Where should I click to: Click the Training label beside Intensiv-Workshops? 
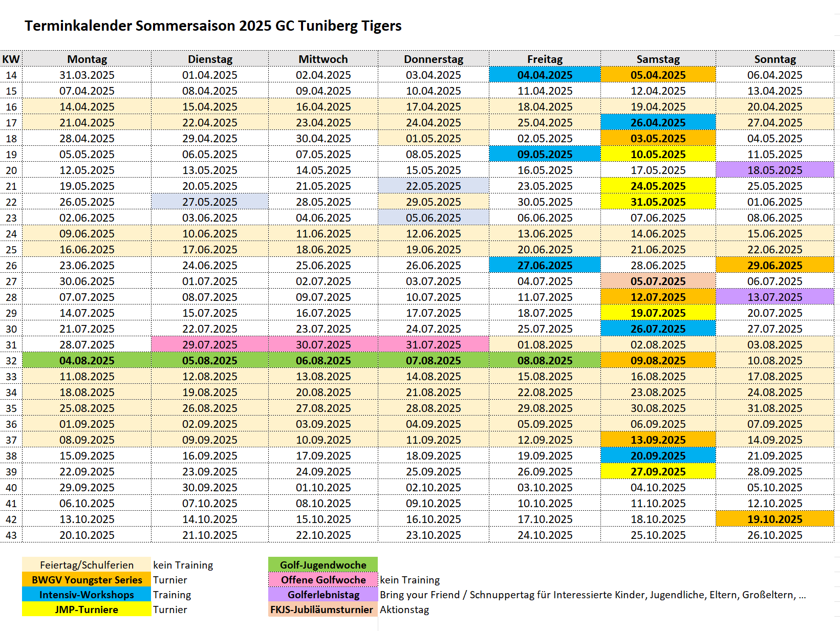click(x=172, y=595)
